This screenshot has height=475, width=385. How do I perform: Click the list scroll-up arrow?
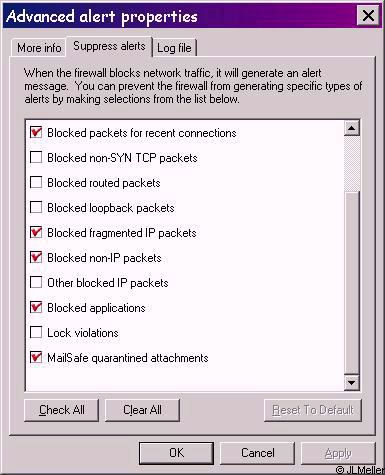(x=352, y=128)
